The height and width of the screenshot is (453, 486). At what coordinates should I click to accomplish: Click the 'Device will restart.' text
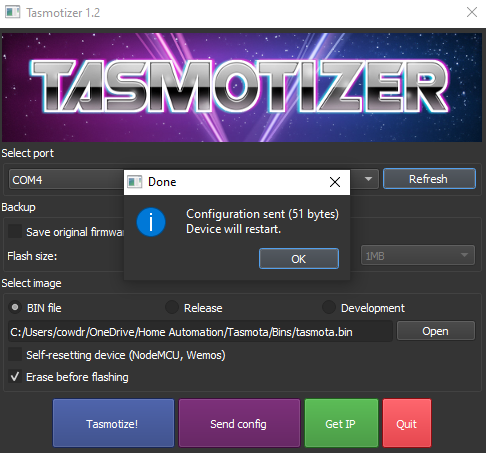233,229
